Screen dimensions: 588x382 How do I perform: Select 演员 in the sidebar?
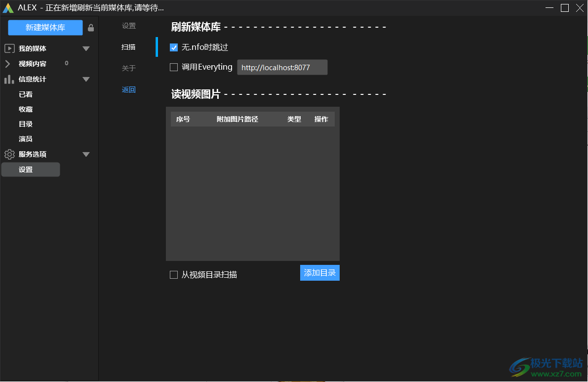click(x=26, y=139)
